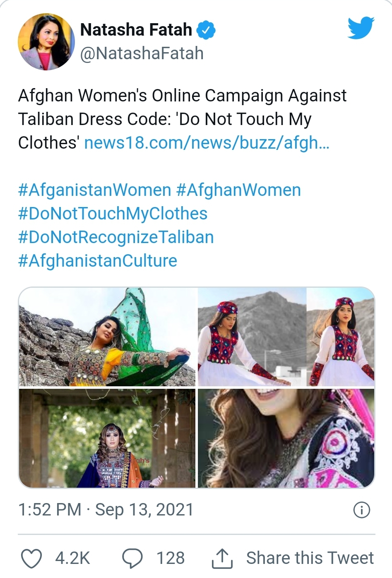
Task: Click the #AfghanWomen hashtag
Action: pos(238,190)
